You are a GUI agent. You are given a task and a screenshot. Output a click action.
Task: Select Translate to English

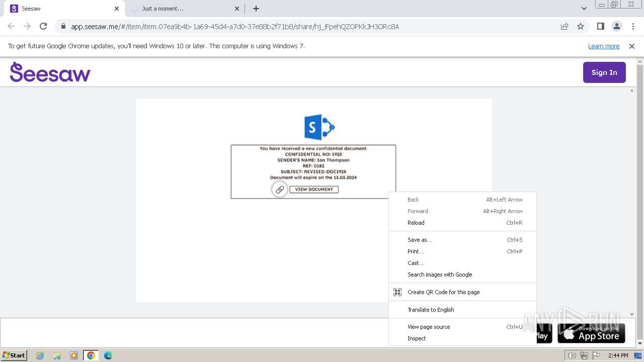[x=462, y=310]
